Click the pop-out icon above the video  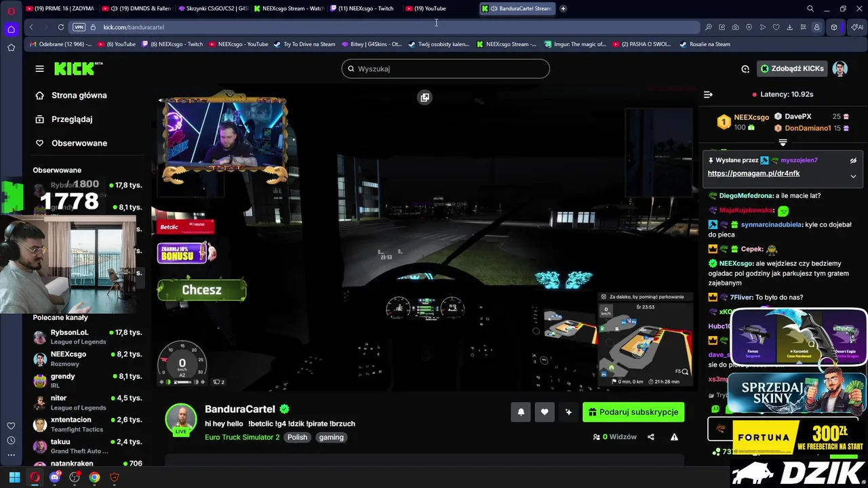pyautogui.click(x=425, y=98)
